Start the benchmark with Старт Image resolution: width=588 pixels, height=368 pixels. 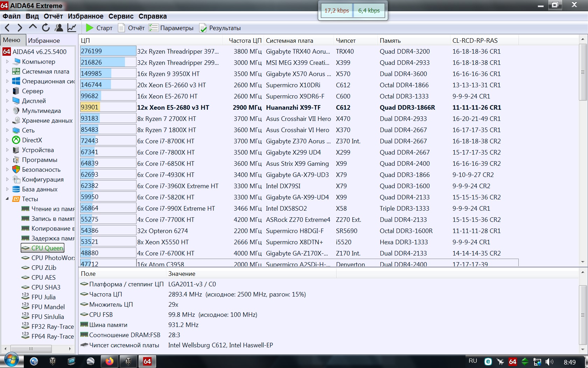pyautogui.click(x=99, y=28)
